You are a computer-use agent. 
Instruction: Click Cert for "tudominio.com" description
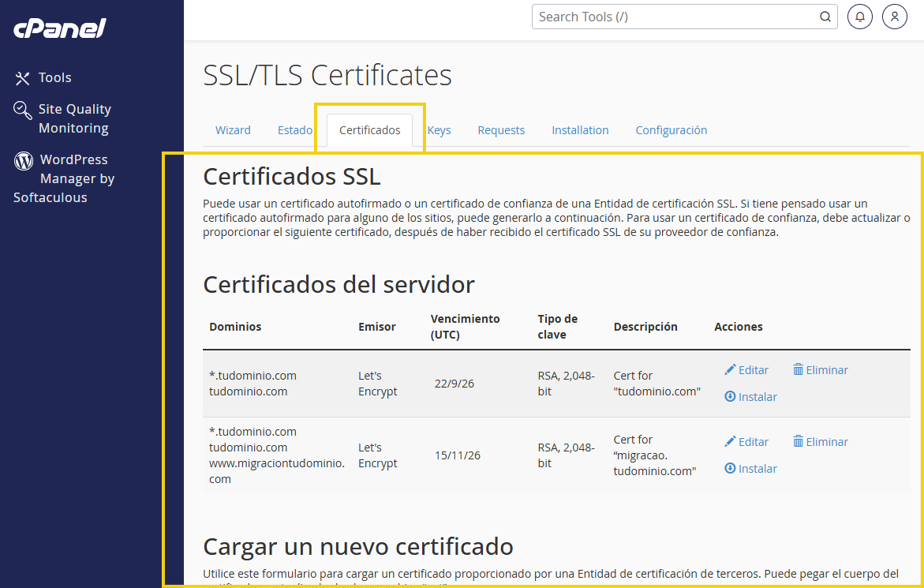[657, 384]
